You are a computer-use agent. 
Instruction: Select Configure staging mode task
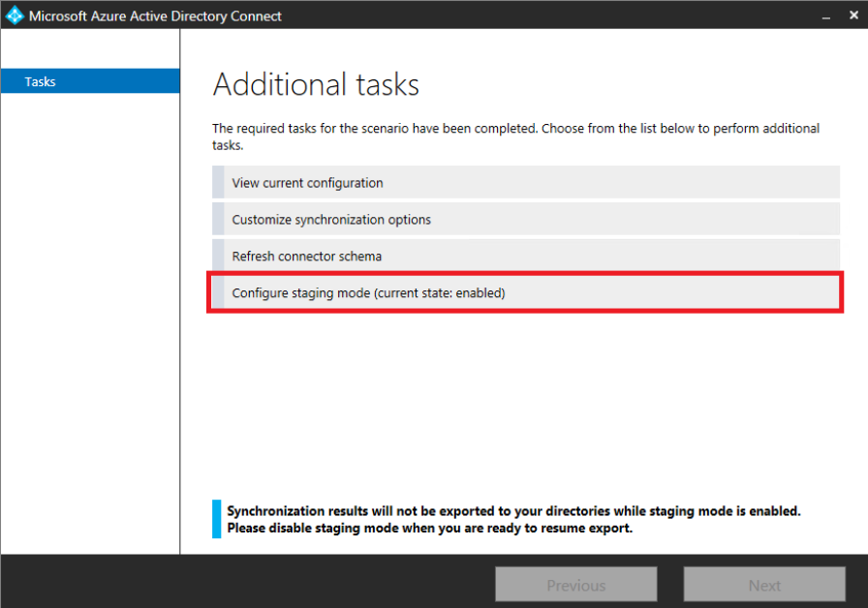526,292
